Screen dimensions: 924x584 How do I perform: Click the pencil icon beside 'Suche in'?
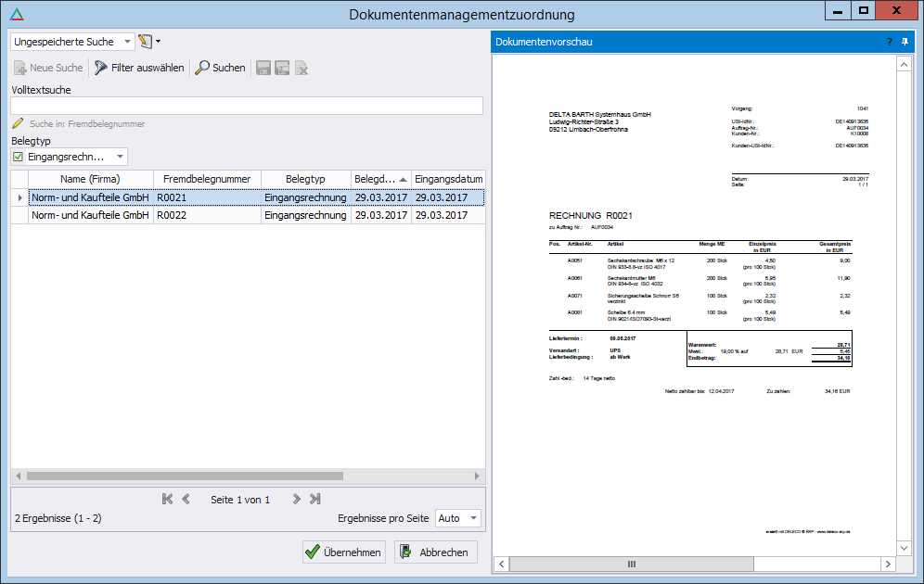[x=18, y=123]
